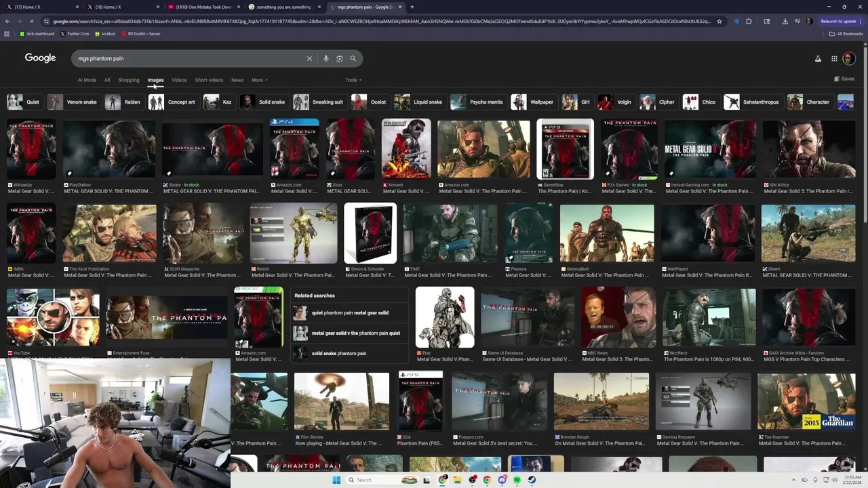The width and height of the screenshot is (868, 488).
Task: Open the Konami cover art thumbnail
Action: [406, 149]
